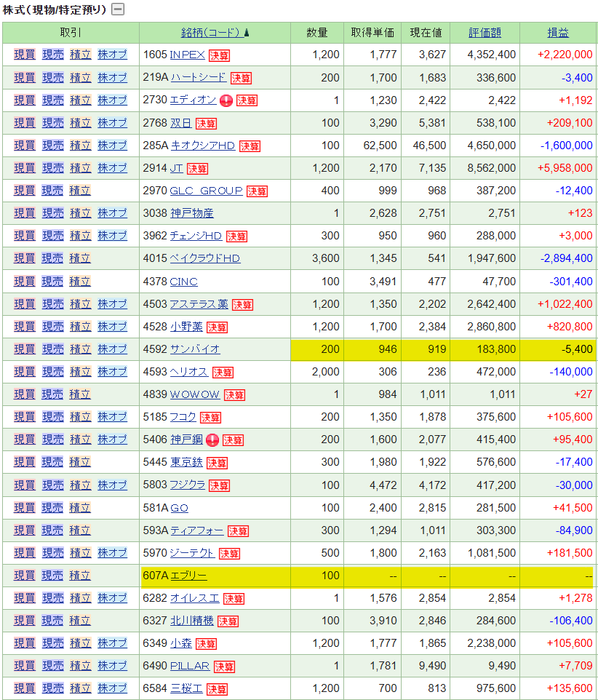Open the 決算 icon next to オイレス工
The height and width of the screenshot is (700, 598).
[234, 599]
